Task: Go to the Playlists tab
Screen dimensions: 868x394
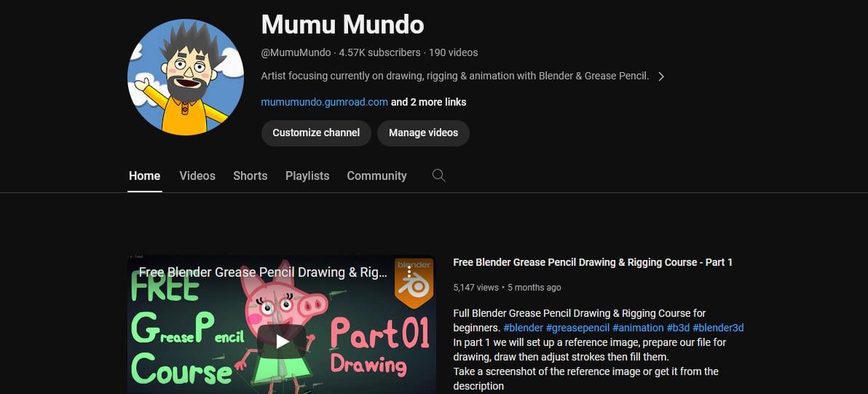Action: tap(307, 176)
